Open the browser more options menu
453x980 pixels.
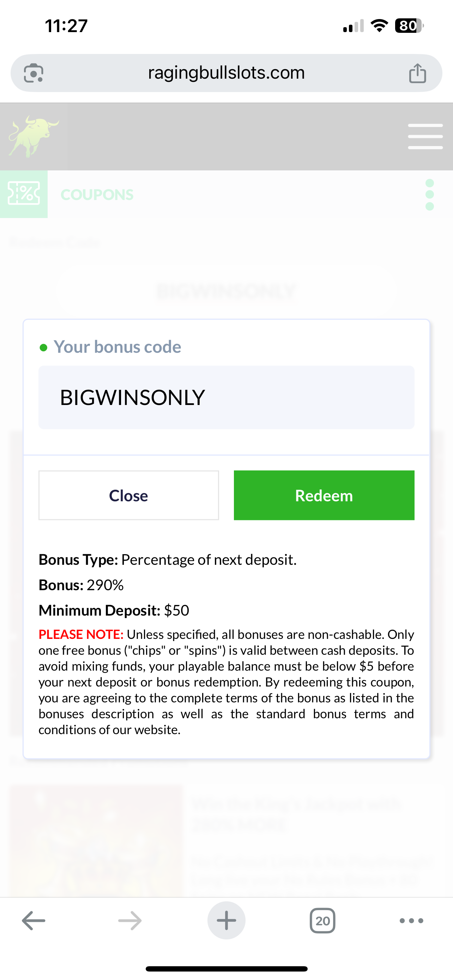coord(411,921)
